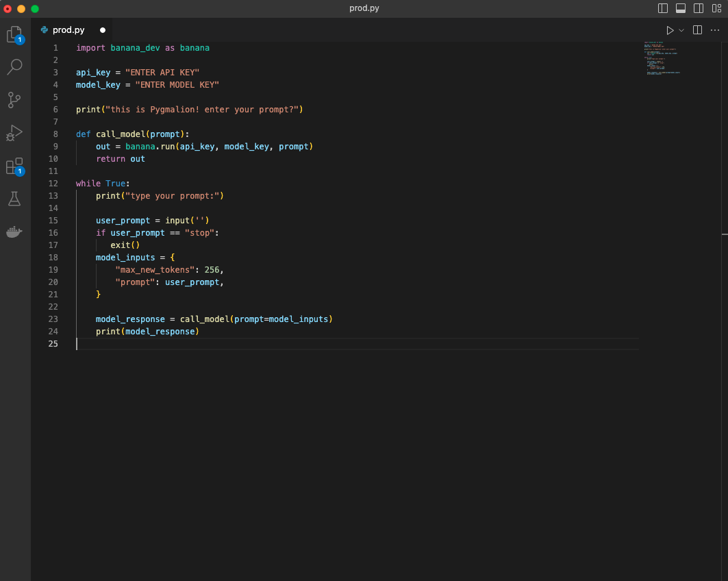The width and height of the screenshot is (728, 581).
Task: Open the Extensions view icon
Action: click(x=14, y=166)
